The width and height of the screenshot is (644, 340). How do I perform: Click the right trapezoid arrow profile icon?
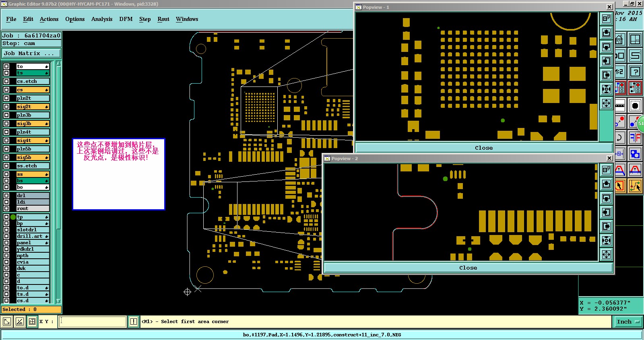pos(635,171)
